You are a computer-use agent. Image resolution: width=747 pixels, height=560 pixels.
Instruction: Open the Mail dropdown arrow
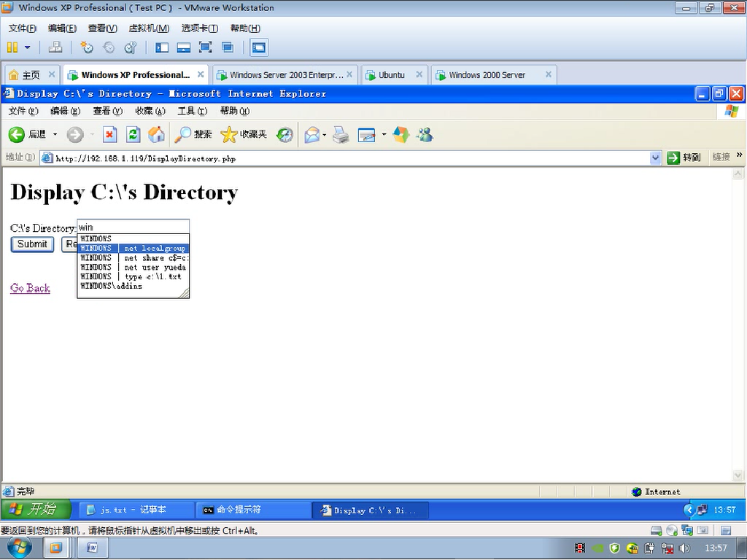[325, 135]
